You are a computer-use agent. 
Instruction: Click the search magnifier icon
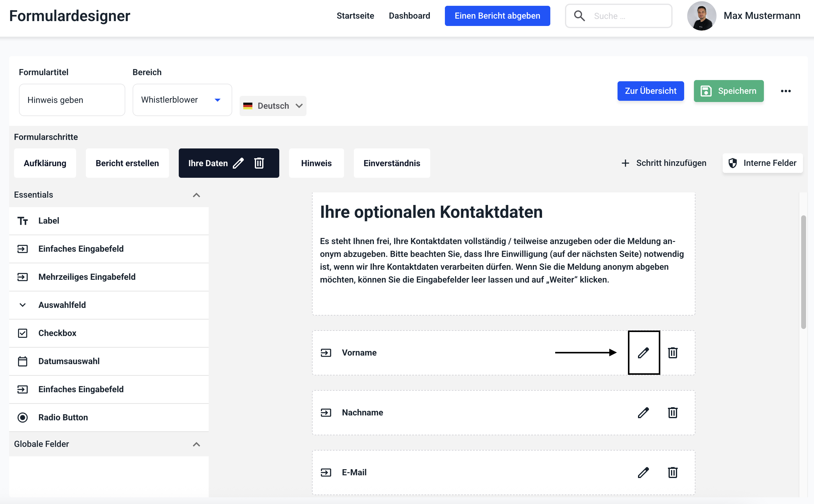[x=579, y=16]
